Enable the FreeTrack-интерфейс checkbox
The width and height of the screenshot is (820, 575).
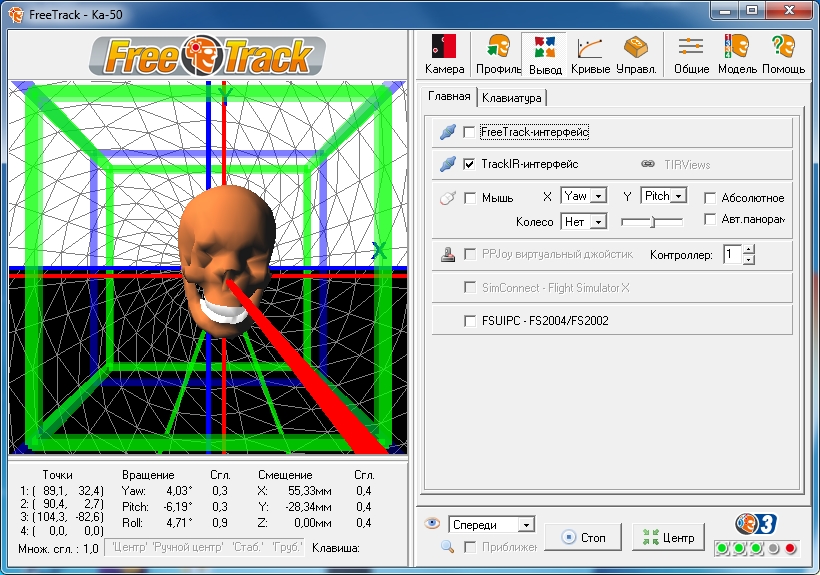coord(469,132)
